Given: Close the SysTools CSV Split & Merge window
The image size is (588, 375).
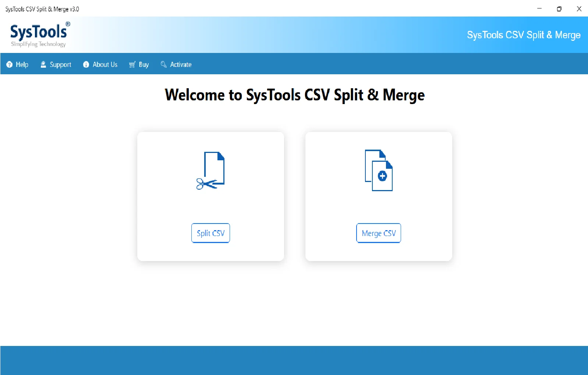Looking at the screenshot, I should (579, 9).
